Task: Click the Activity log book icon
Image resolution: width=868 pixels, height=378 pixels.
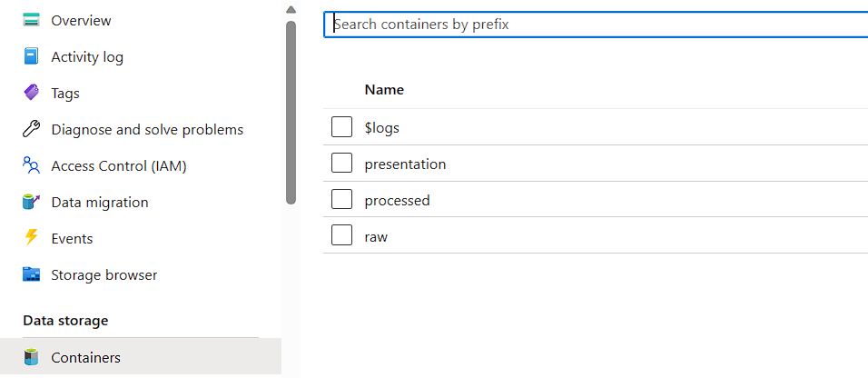Action: tap(32, 56)
